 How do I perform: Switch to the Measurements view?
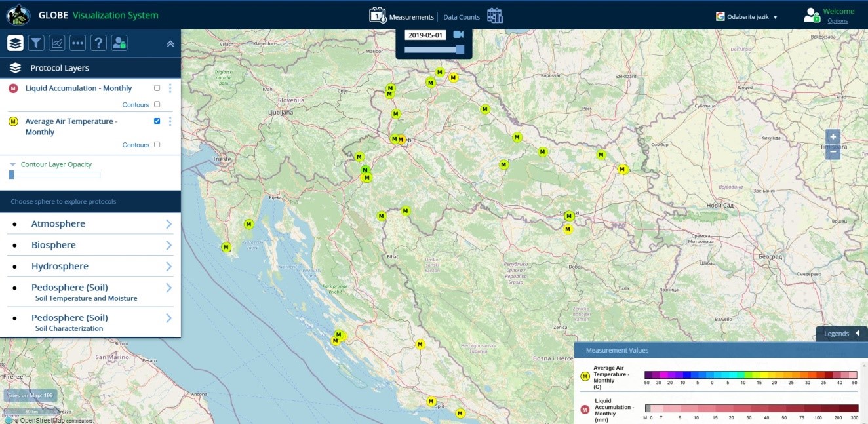pos(411,17)
